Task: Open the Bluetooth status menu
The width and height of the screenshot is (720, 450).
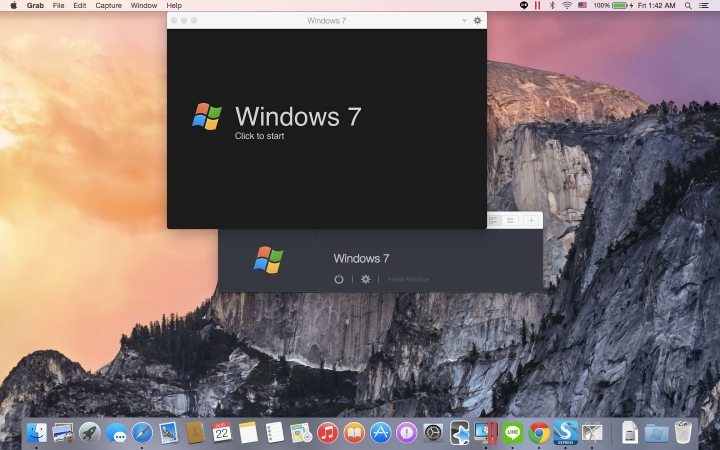Action: point(552,6)
